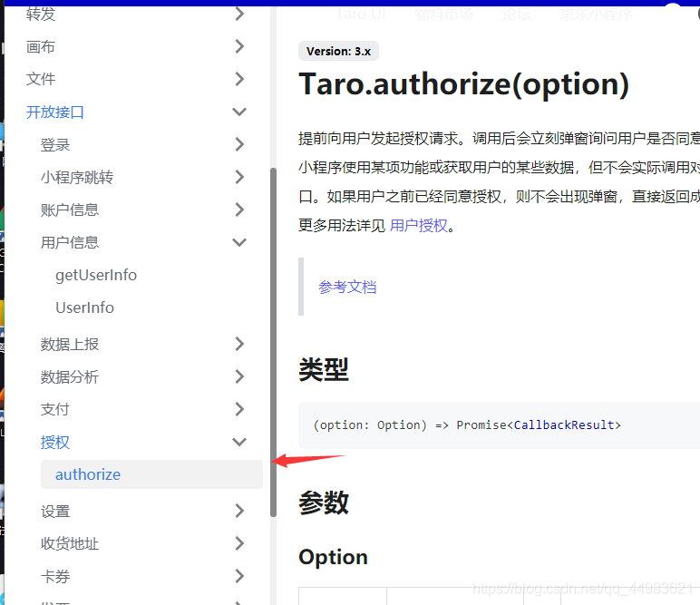Open the 画布 sidebar entry

40,47
